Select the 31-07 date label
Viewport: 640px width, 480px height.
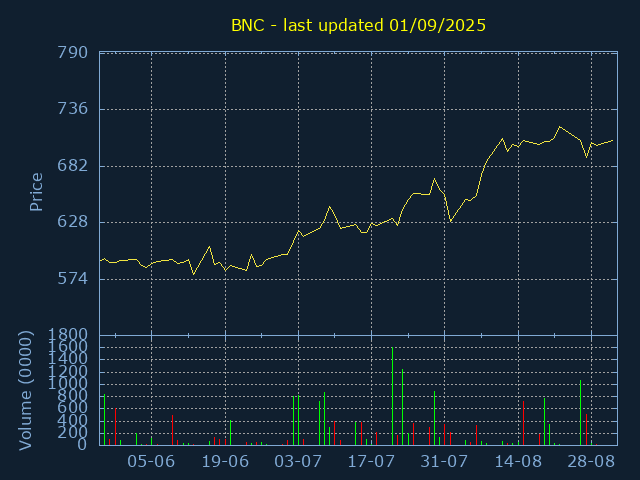(x=444, y=462)
